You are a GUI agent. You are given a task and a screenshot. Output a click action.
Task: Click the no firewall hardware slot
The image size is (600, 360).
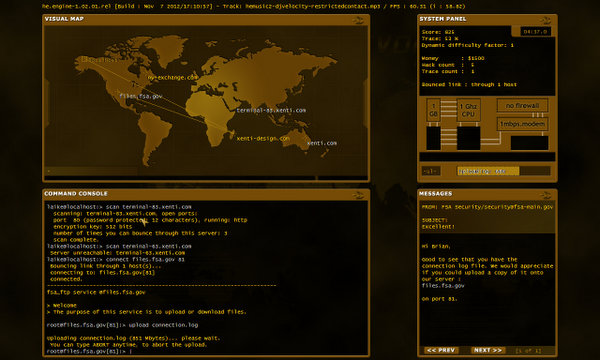tap(522, 105)
